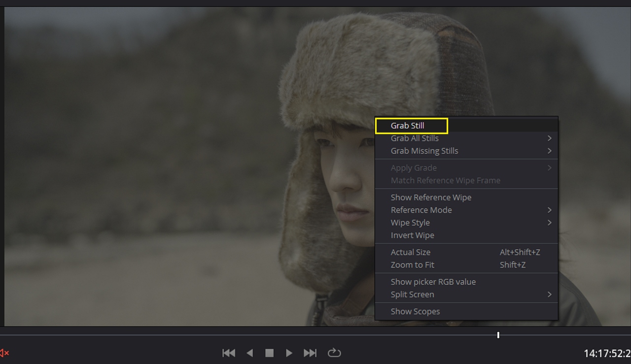Jump to last frame using skip-forward icon
631x364 pixels.
[310, 353]
